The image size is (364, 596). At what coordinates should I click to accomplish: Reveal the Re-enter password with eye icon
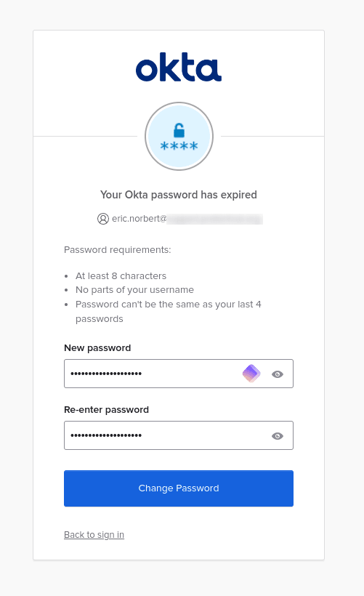pyautogui.click(x=278, y=436)
